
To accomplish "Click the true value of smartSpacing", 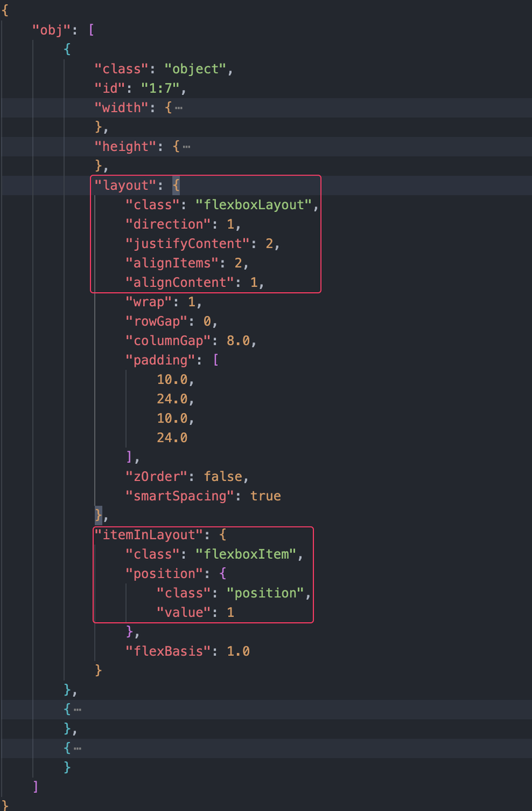I will tap(265, 495).
